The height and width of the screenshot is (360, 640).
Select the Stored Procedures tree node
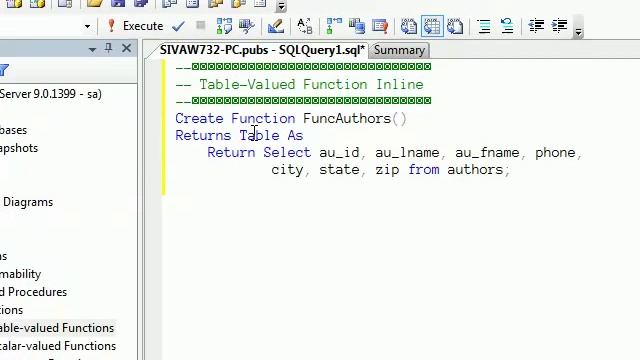(x=33, y=292)
